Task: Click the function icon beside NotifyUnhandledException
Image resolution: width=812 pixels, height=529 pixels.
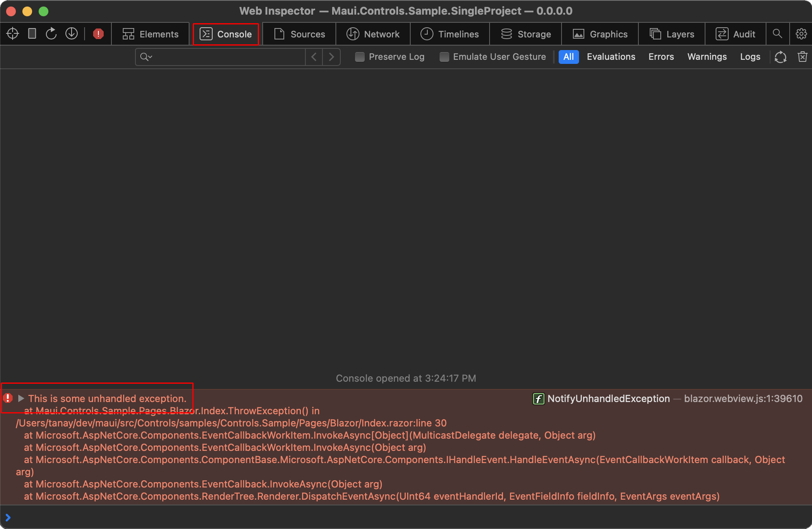Action: pos(538,399)
